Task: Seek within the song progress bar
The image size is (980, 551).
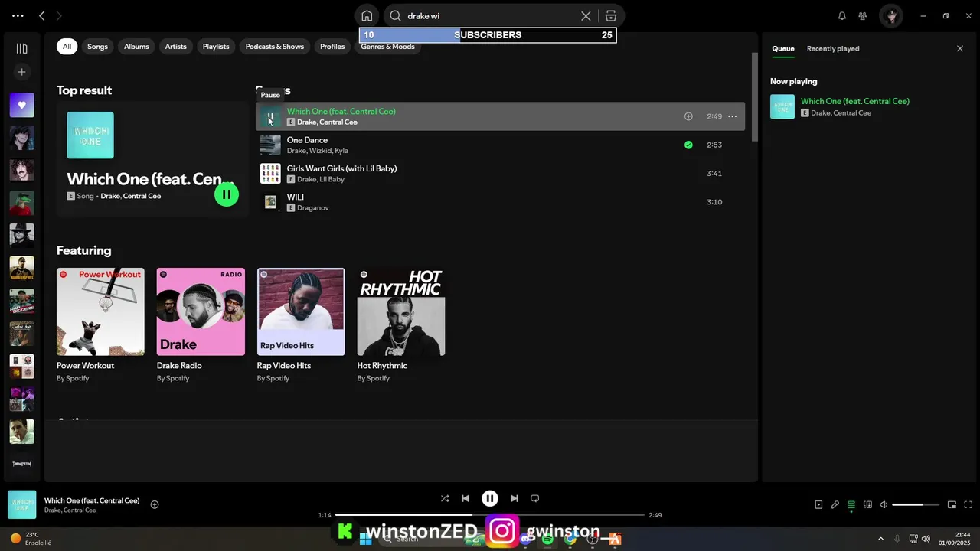Action: [x=490, y=515]
